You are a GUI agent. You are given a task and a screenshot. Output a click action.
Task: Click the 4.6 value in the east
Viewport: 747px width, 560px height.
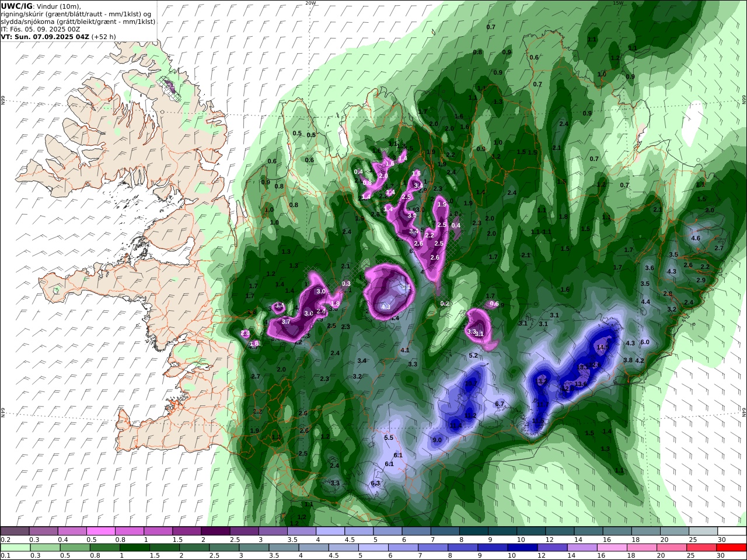click(x=696, y=238)
